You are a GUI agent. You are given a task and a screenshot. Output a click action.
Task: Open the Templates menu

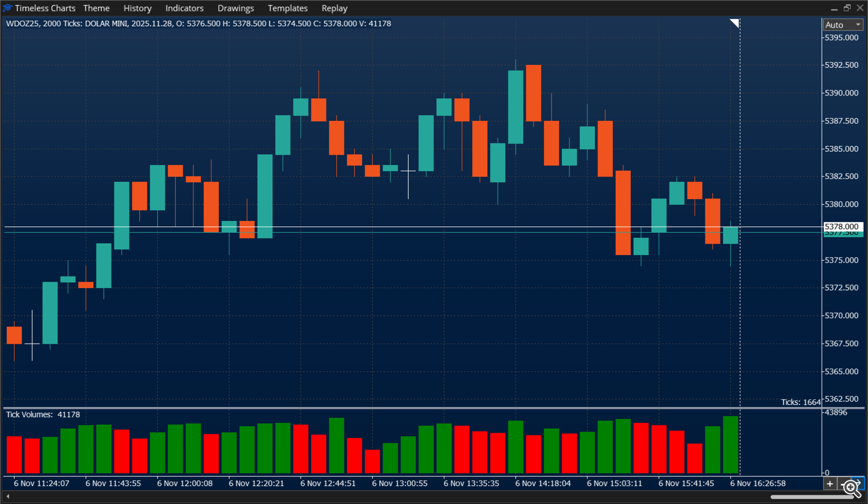(288, 8)
